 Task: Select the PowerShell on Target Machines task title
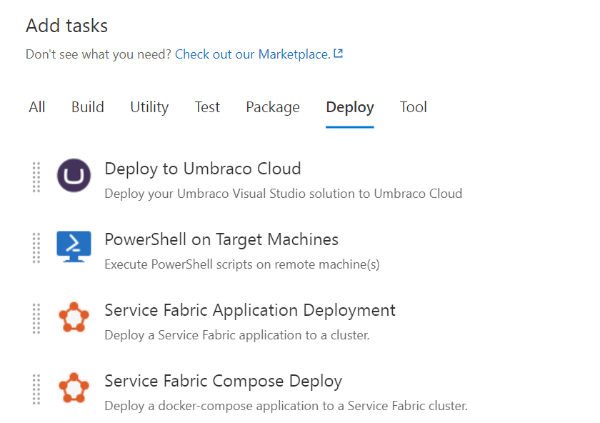[x=222, y=240]
